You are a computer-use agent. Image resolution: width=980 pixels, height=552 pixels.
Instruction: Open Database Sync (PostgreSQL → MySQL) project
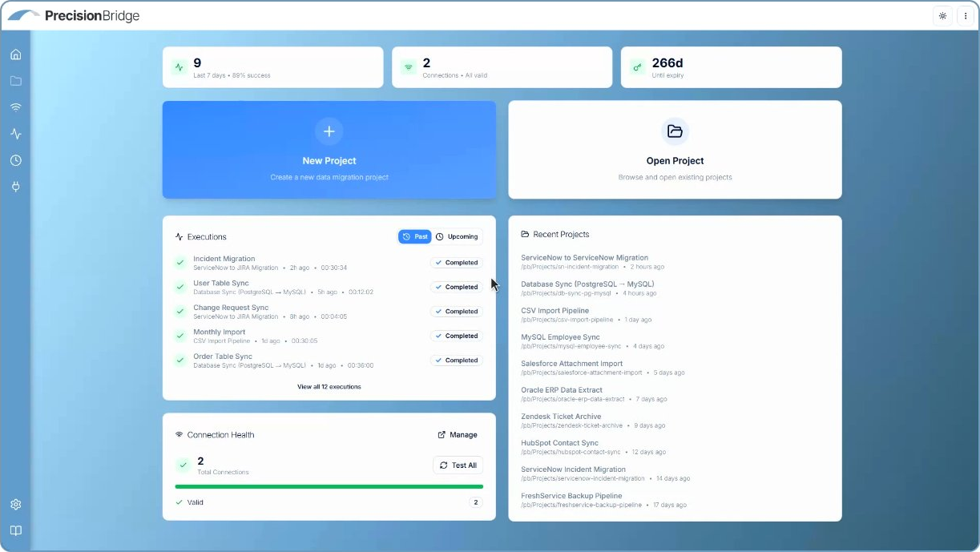coord(675,288)
